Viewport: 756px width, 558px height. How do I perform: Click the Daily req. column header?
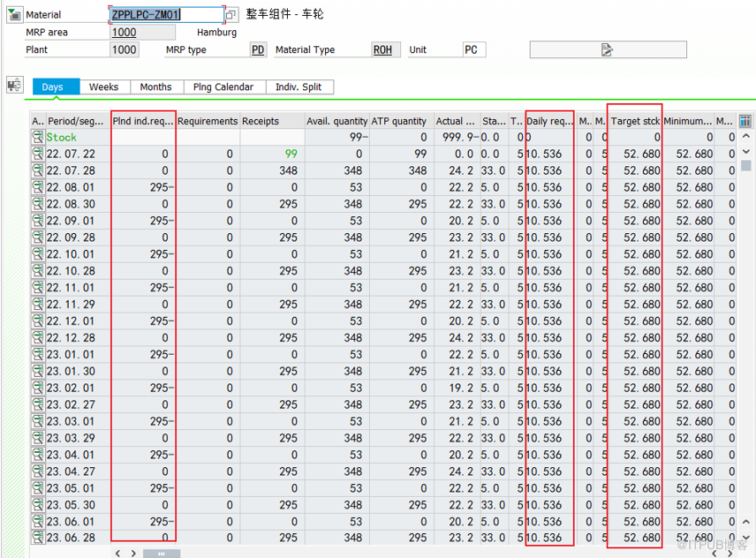pyautogui.click(x=549, y=121)
